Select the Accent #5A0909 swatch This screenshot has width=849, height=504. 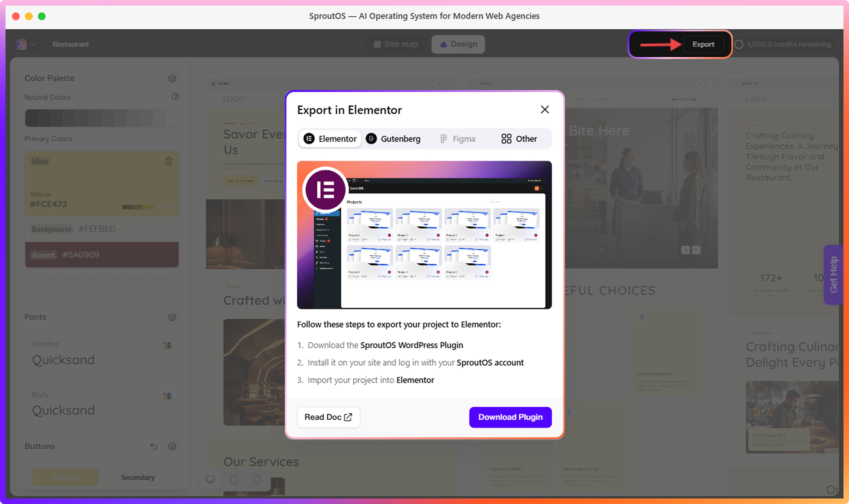coord(102,255)
